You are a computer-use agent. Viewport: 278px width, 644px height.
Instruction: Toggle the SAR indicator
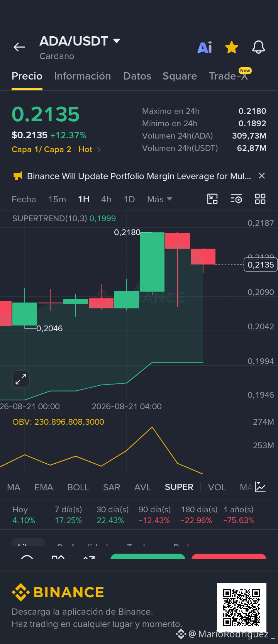112,487
